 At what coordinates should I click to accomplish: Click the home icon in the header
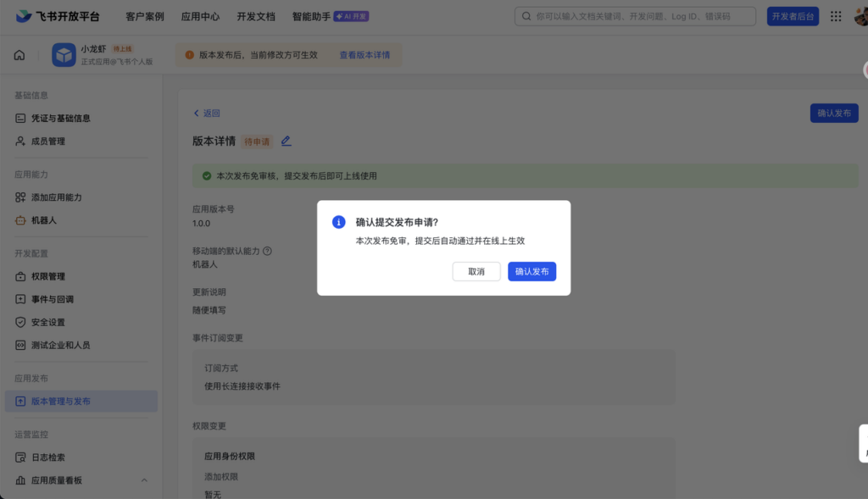tap(19, 55)
